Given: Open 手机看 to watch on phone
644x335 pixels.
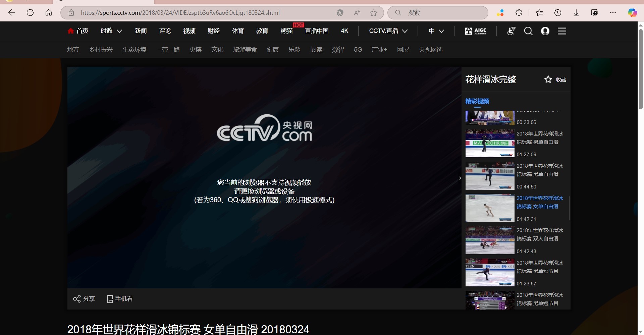Looking at the screenshot, I should coord(120,299).
